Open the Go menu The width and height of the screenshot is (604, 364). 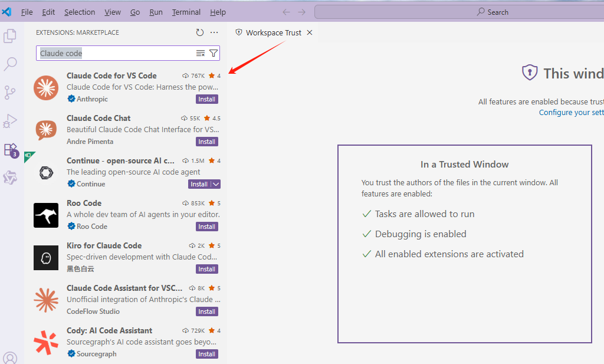pos(135,12)
